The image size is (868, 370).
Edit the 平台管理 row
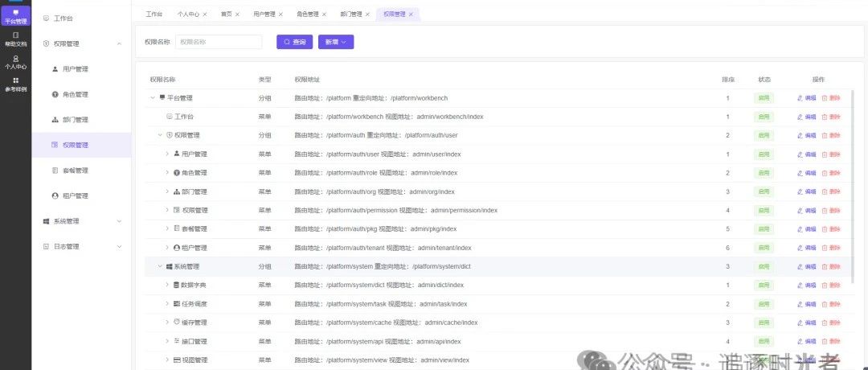807,98
